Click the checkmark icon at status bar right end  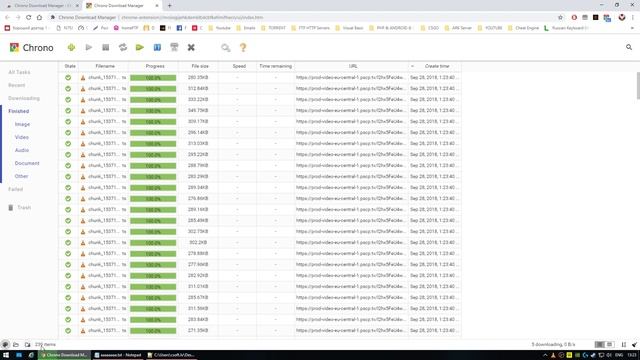pyautogui.click(x=634, y=344)
